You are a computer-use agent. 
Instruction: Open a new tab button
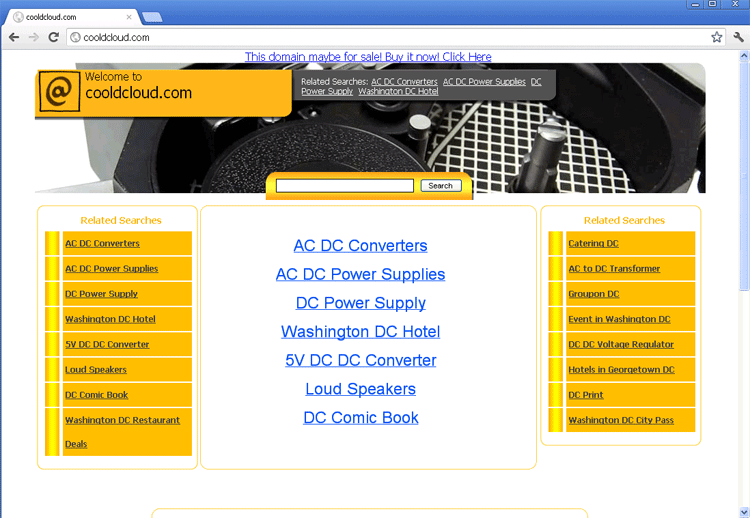[152, 17]
